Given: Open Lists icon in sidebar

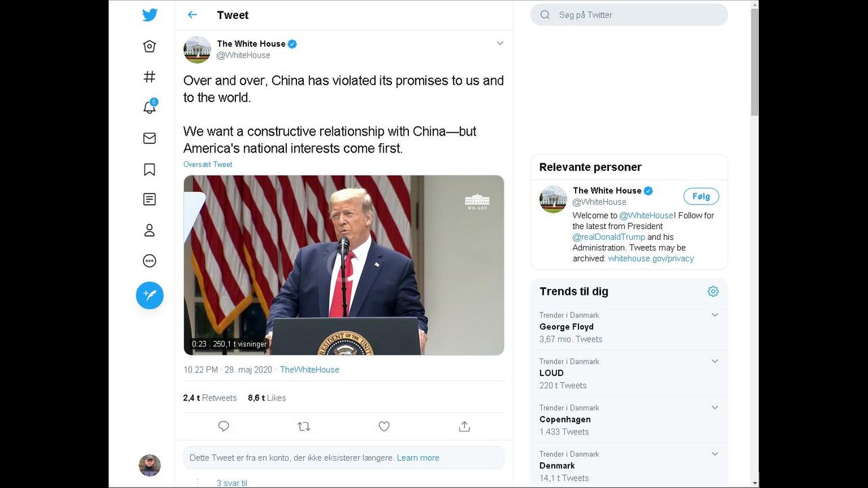Looking at the screenshot, I should [150, 199].
